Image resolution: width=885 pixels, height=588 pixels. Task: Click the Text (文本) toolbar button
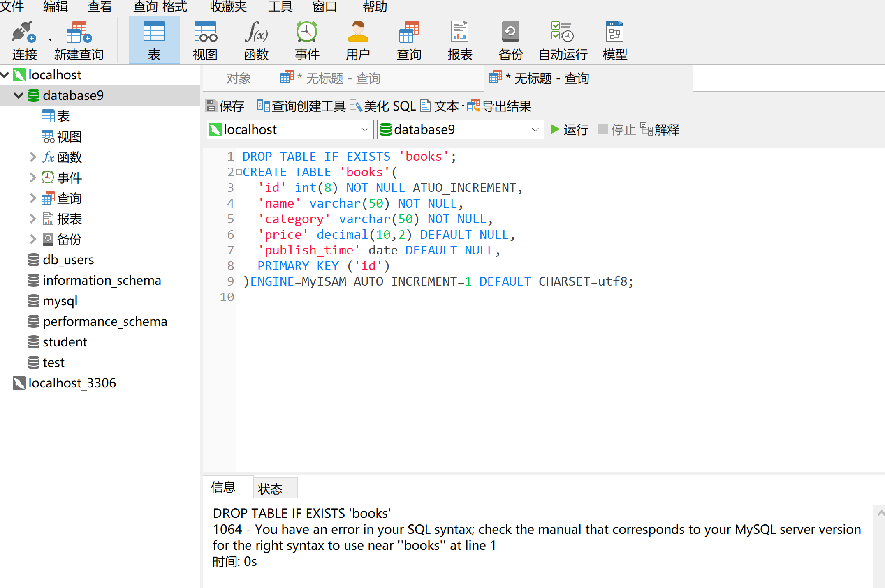click(x=439, y=106)
